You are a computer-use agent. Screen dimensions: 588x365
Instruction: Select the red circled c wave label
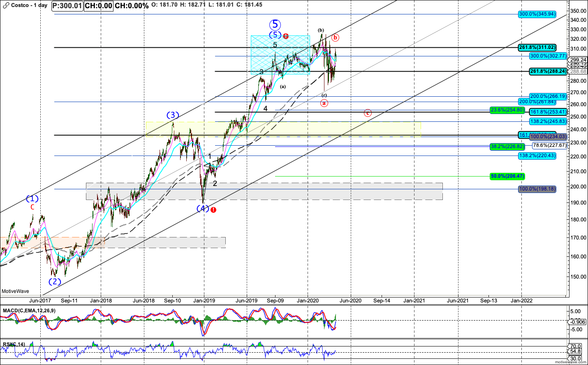[x=368, y=113]
